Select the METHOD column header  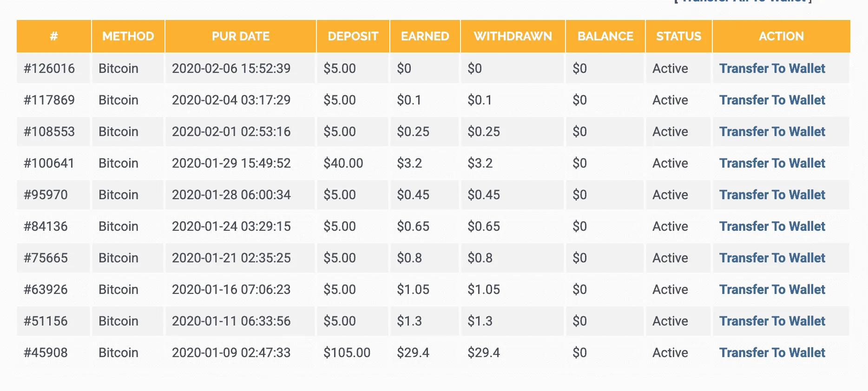tap(128, 36)
